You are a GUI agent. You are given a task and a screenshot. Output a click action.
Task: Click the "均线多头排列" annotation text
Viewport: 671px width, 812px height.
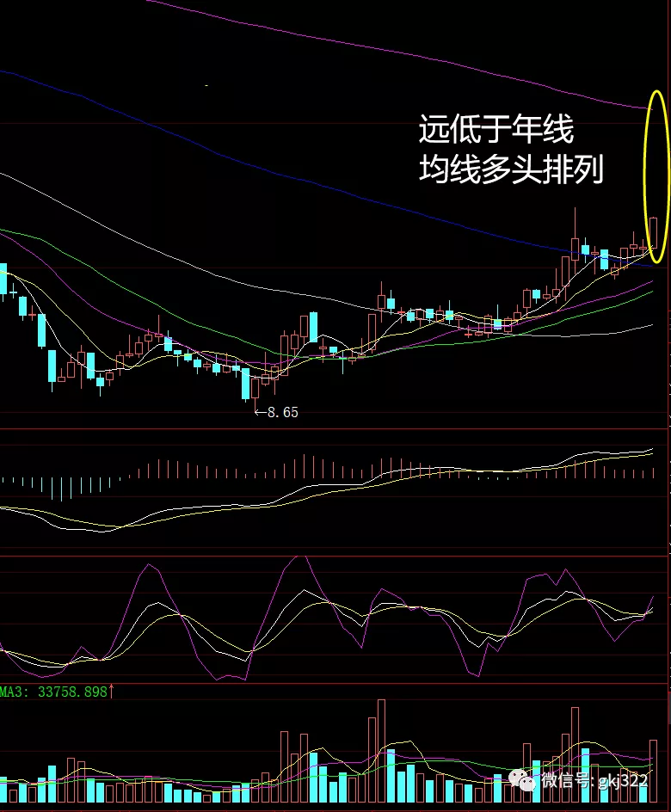pos(511,169)
